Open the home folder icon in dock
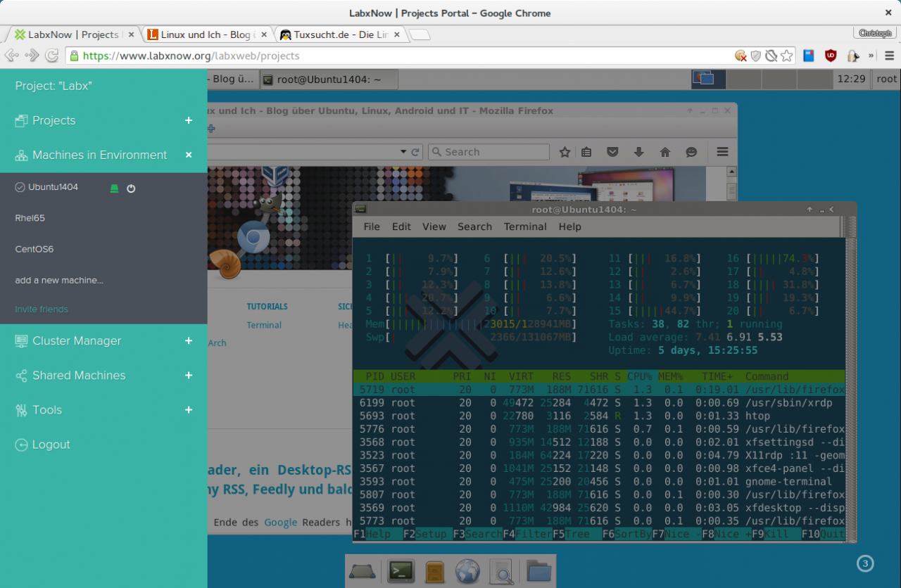The image size is (901, 588). (538, 571)
